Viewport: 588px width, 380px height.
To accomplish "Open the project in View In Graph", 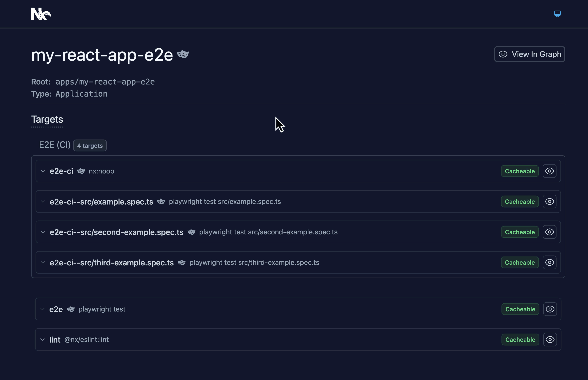I will click(529, 54).
